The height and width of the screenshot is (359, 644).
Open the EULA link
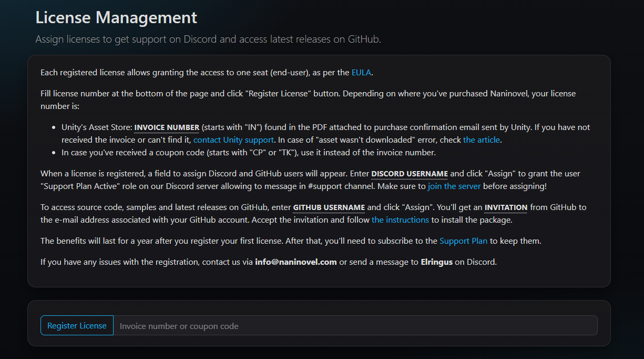(x=361, y=73)
